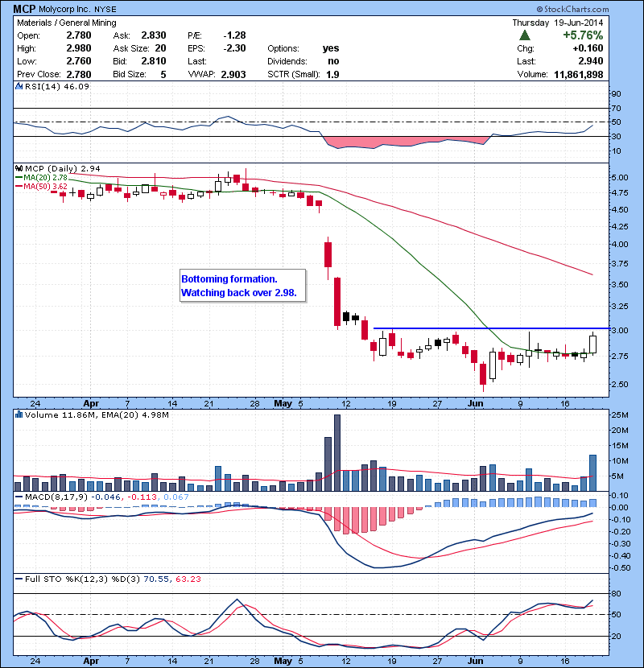Click the Ask value 2.830
Screen dimensions: 644x668
click(154, 35)
